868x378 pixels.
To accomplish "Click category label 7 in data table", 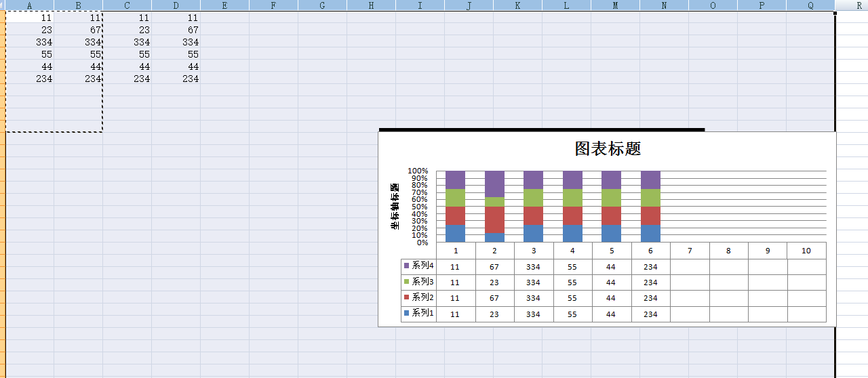I will [x=690, y=251].
